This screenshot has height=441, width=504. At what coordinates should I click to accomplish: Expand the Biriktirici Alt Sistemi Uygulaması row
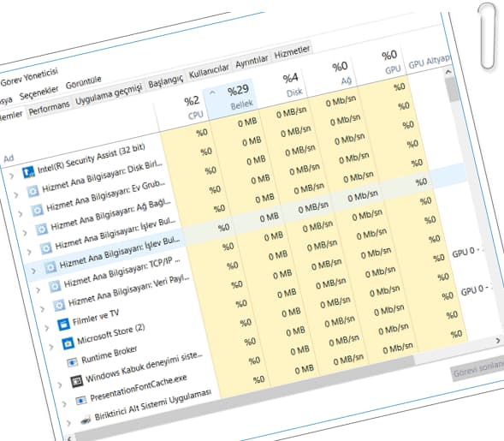(68, 423)
